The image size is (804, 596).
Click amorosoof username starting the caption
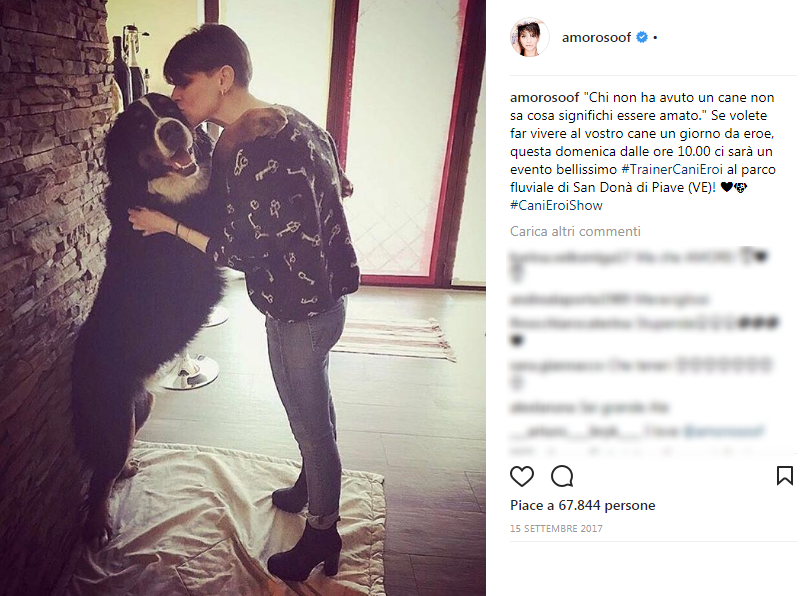pyautogui.click(x=545, y=97)
